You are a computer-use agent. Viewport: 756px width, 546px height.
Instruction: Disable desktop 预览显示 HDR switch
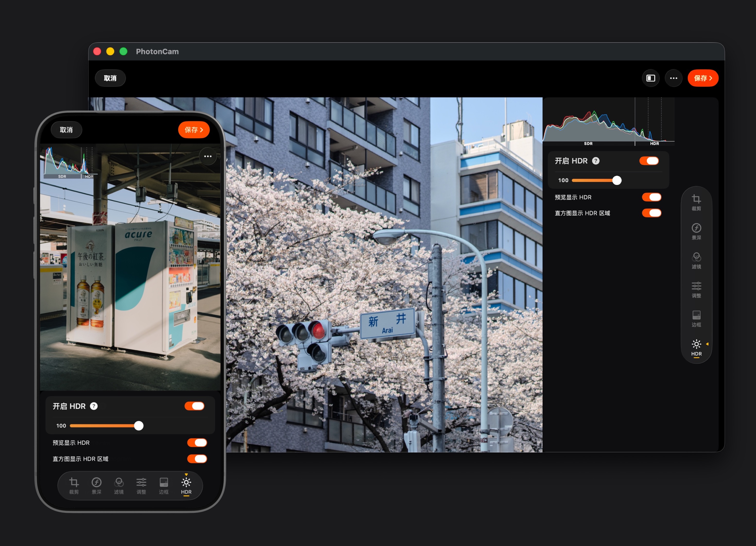(x=651, y=197)
